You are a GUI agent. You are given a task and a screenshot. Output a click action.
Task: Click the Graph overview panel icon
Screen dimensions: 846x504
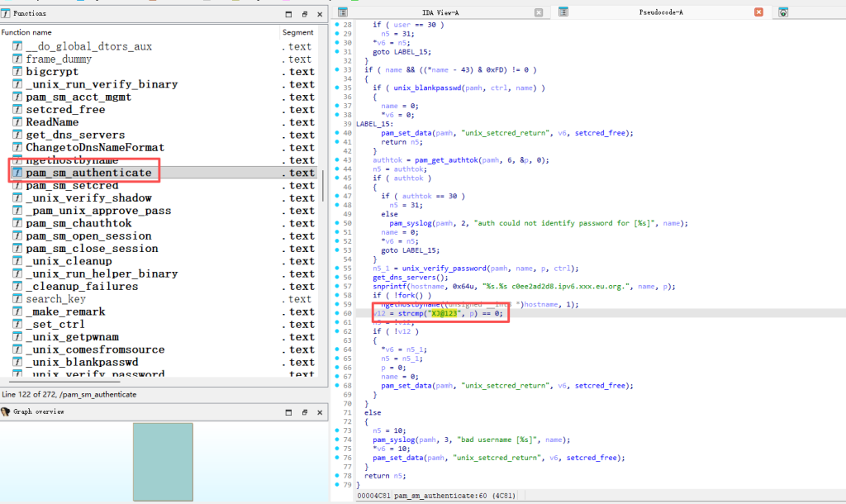[6, 411]
